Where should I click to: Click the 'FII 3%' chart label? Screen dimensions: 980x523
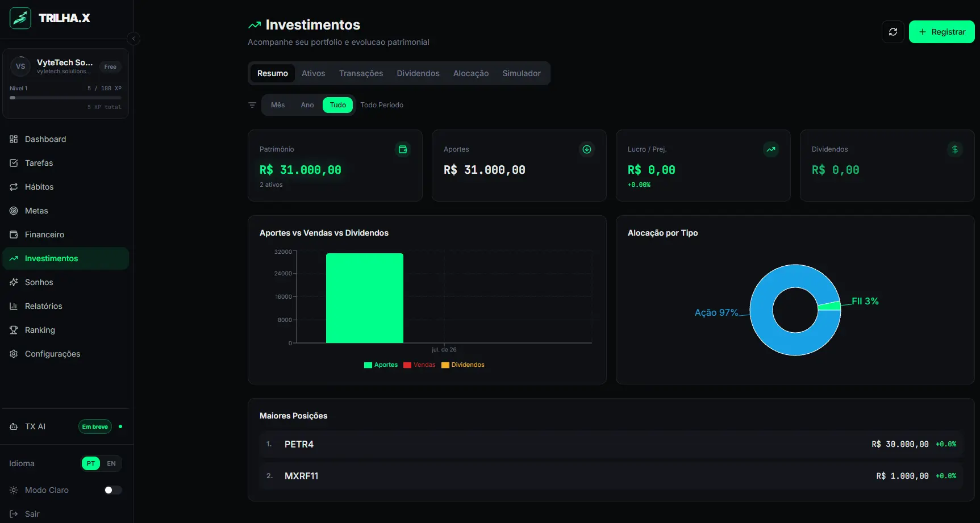[865, 301]
